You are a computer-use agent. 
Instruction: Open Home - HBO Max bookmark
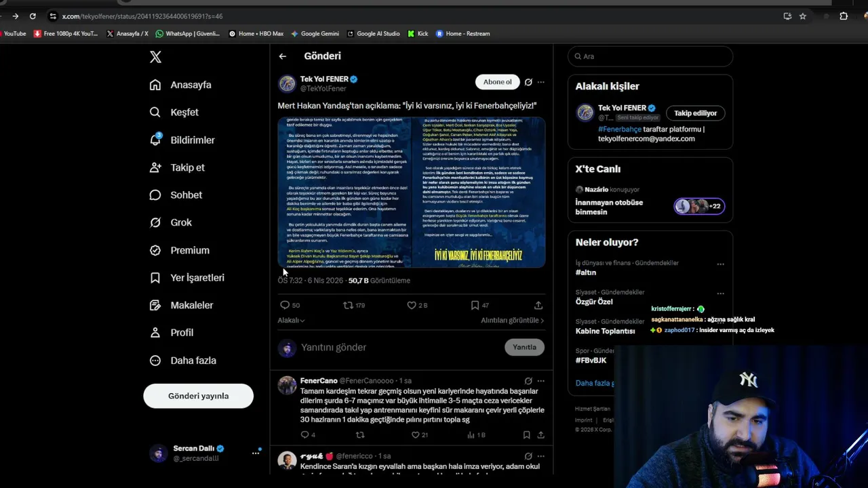point(256,33)
